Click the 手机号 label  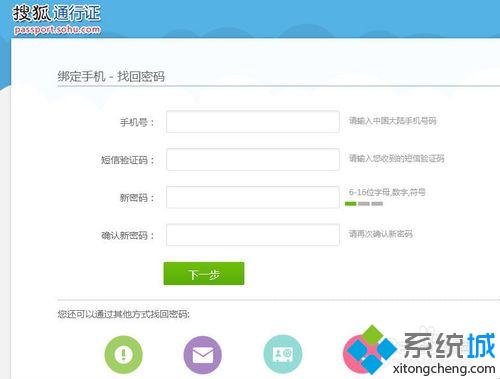point(137,122)
